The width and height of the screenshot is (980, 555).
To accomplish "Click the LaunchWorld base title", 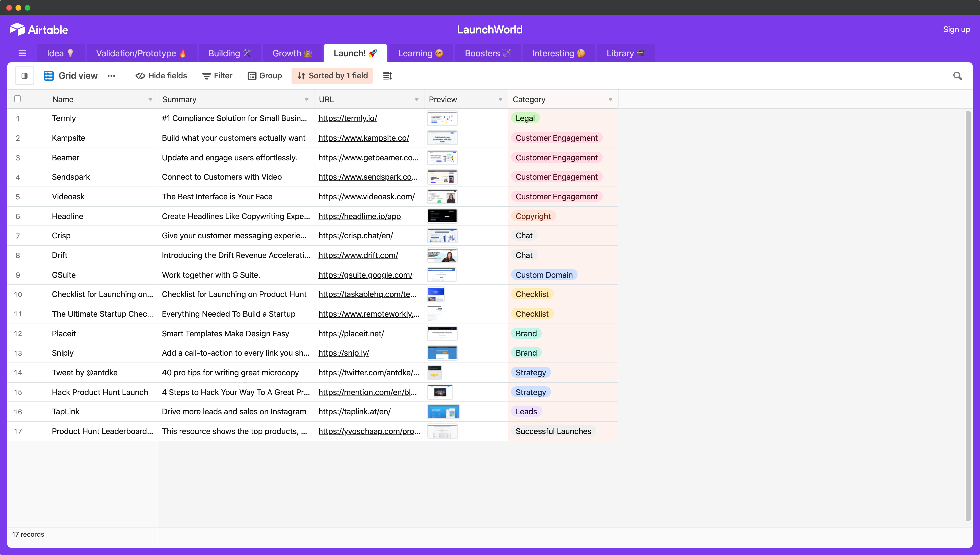I will point(490,29).
